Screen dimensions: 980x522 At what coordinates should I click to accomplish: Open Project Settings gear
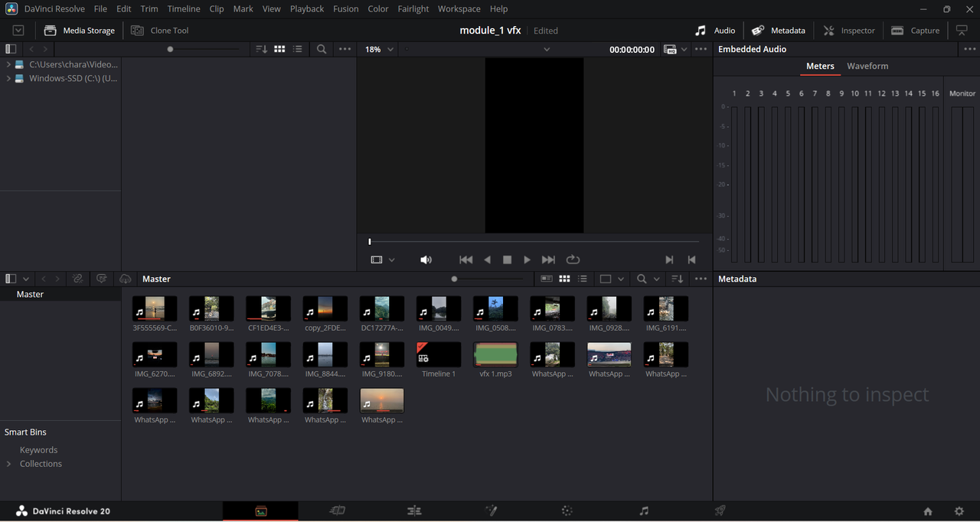pyautogui.click(x=959, y=511)
